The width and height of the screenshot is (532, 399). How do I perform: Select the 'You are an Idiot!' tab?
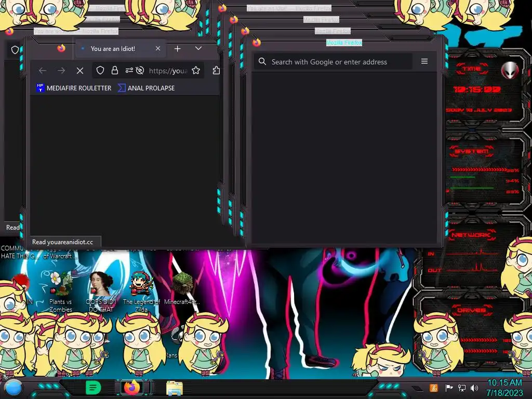[121, 48]
